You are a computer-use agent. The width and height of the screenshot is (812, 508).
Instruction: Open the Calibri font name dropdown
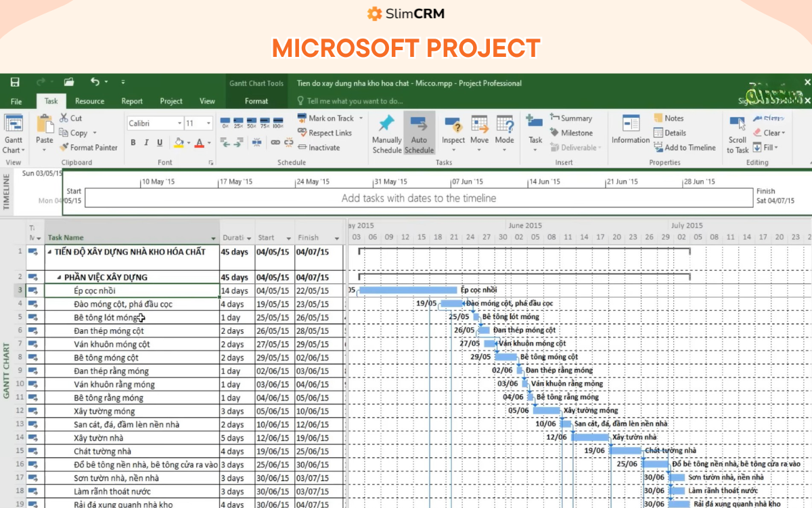[x=179, y=123]
